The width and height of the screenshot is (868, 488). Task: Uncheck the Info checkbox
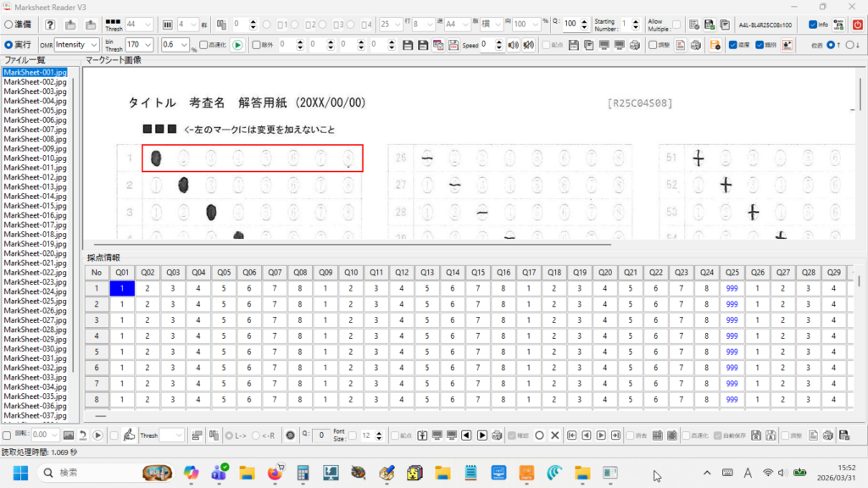pyautogui.click(x=813, y=25)
